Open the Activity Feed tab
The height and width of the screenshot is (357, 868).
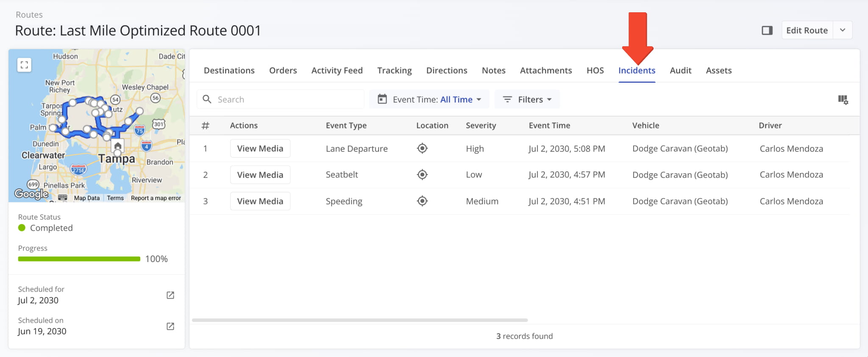[x=337, y=70]
